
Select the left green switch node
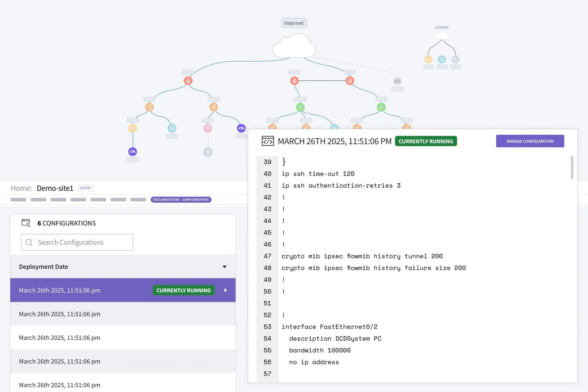[x=300, y=107]
